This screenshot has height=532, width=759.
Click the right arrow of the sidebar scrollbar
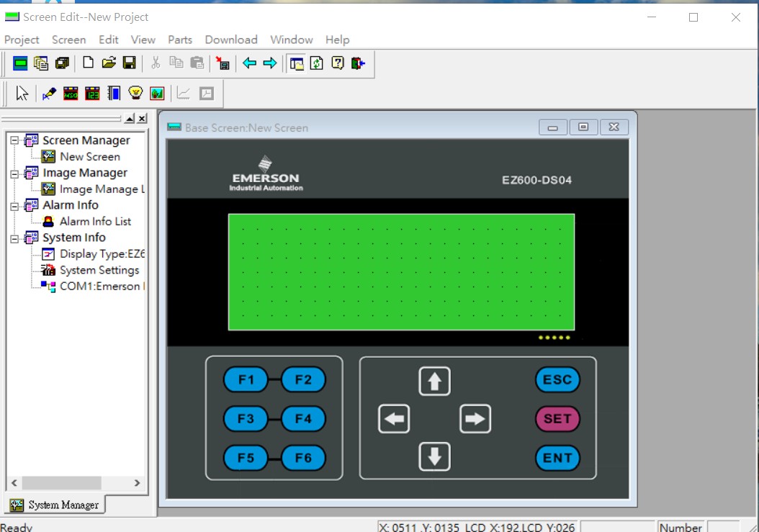click(x=138, y=483)
